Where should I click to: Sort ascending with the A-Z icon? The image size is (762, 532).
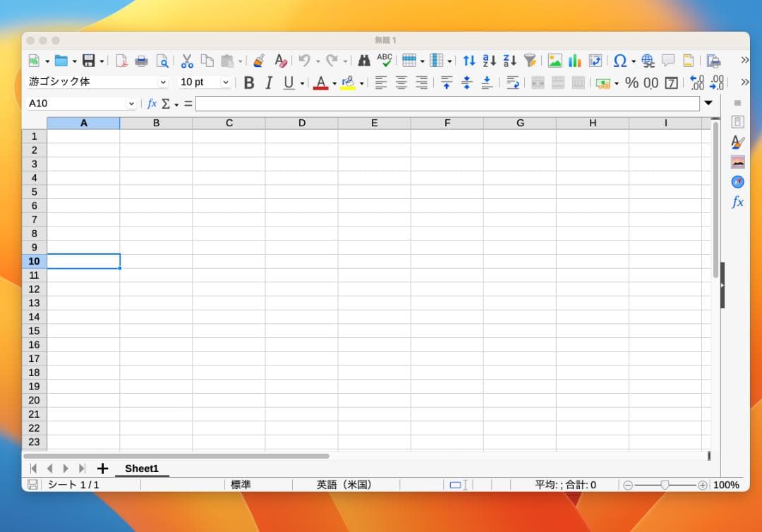pos(489,61)
